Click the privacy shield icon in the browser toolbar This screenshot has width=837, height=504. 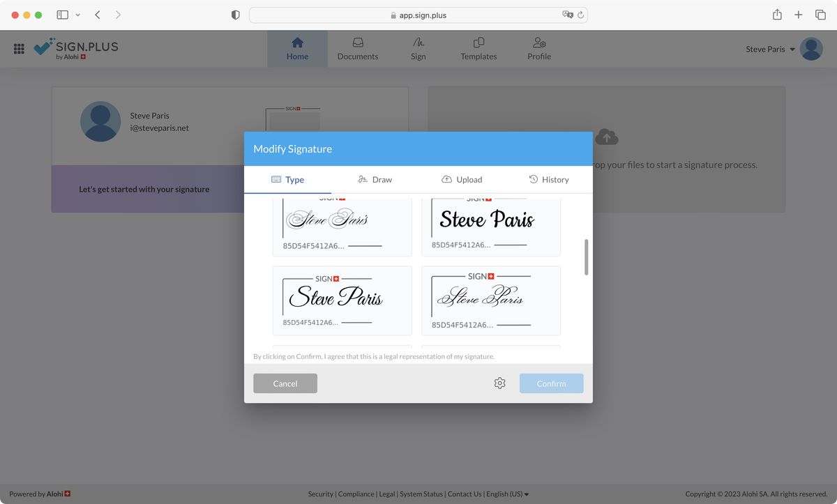235,14
